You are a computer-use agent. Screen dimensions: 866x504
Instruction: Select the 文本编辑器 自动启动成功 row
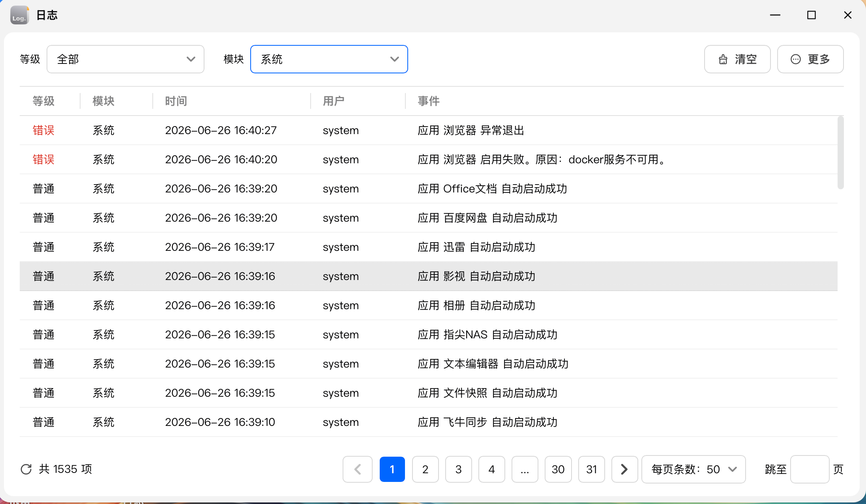[429, 364]
